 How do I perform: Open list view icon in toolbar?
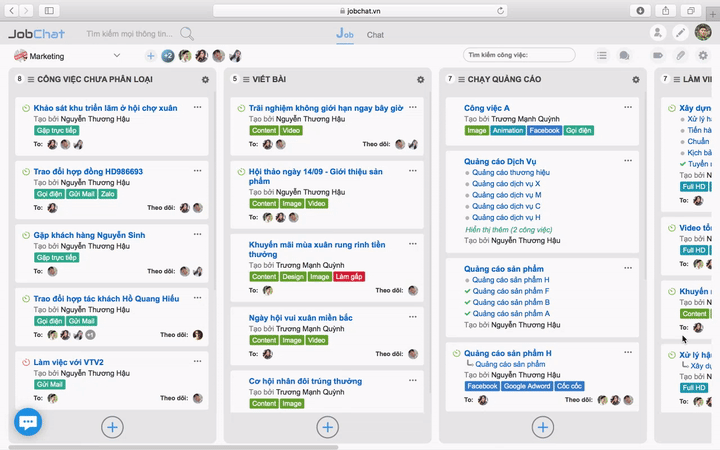point(602,56)
